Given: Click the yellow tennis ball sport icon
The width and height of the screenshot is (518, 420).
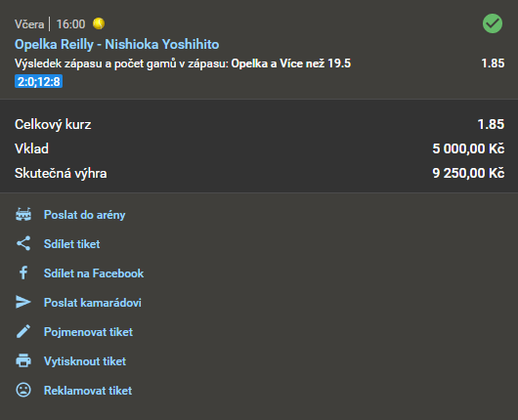Looking at the screenshot, I should click(99, 23).
